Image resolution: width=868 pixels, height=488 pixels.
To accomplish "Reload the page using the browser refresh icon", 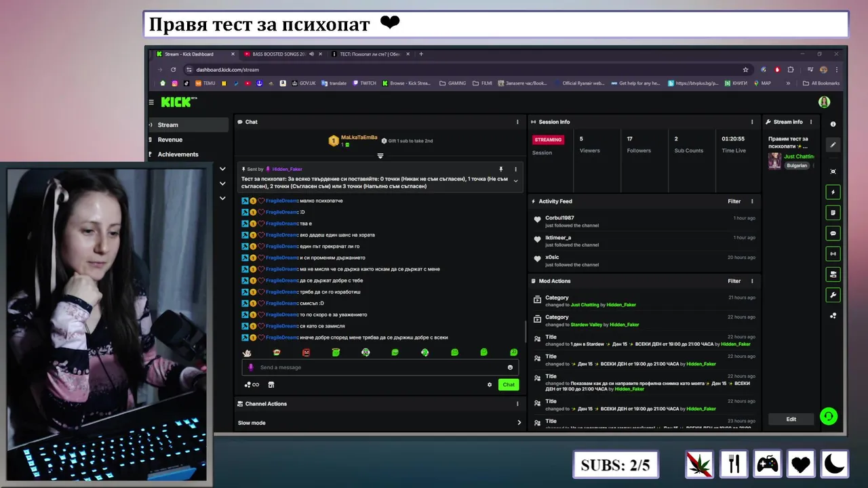I will 174,69.
